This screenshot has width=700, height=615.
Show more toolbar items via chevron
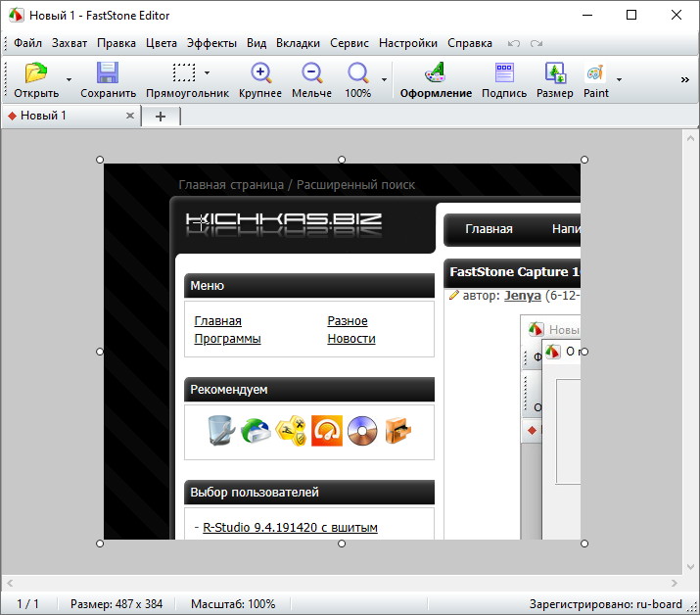[684, 80]
